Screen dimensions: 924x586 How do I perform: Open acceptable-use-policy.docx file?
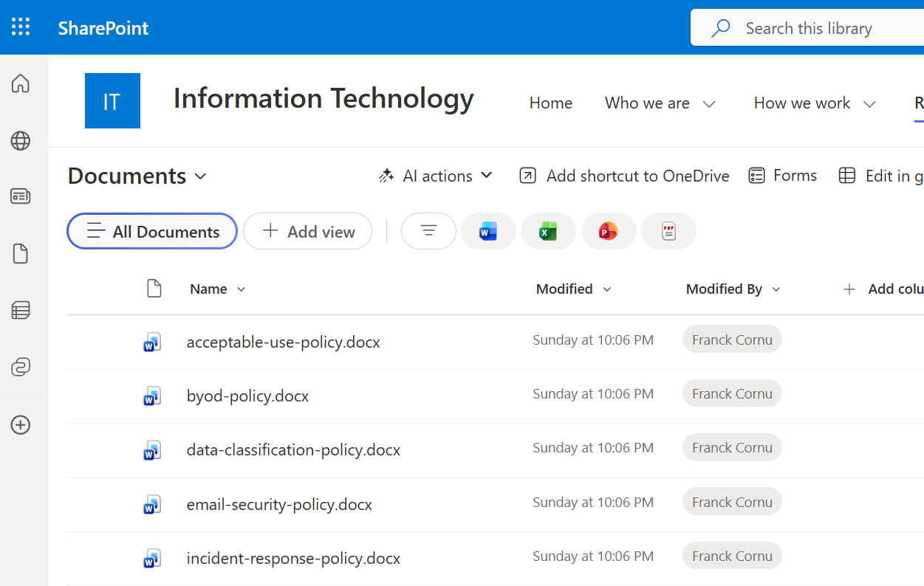(x=283, y=342)
